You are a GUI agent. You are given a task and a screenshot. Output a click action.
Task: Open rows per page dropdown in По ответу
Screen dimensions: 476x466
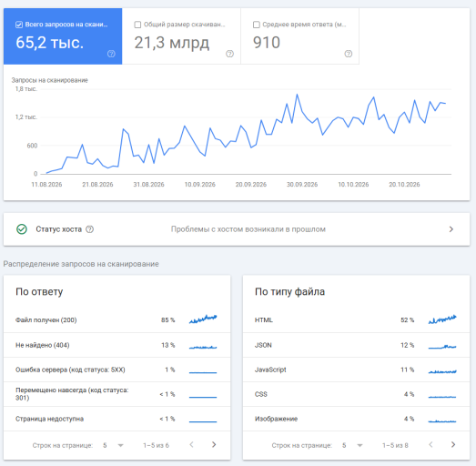click(x=113, y=445)
